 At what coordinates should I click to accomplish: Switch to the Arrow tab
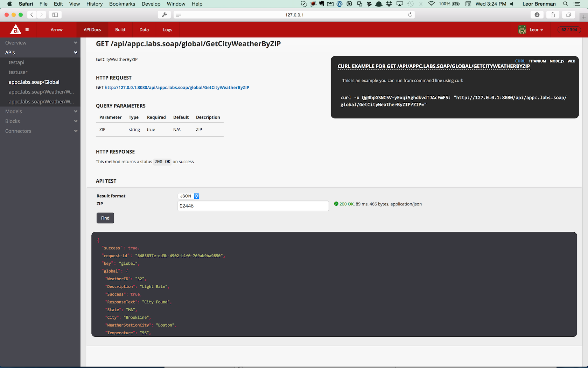[x=56, y=30]
